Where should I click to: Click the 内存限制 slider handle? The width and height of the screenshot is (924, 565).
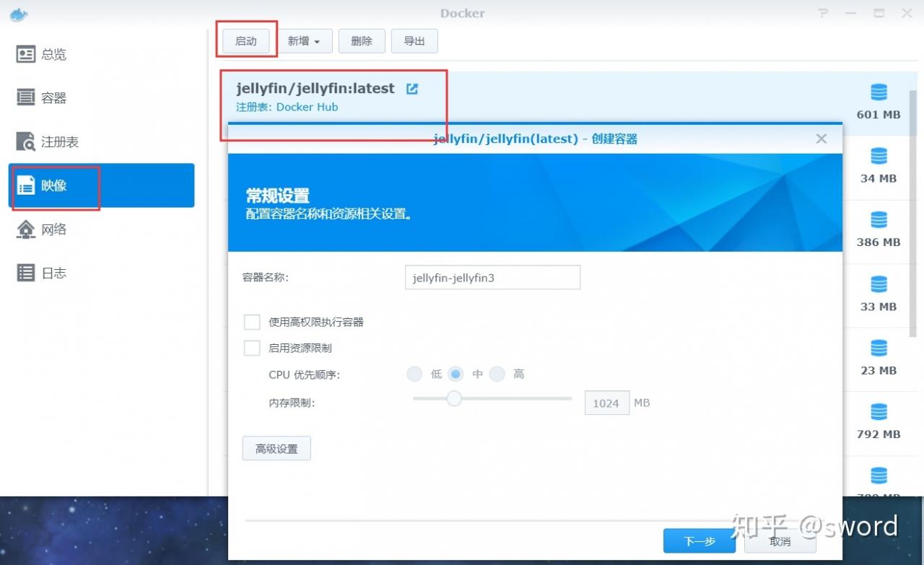[x=453, y=398]
